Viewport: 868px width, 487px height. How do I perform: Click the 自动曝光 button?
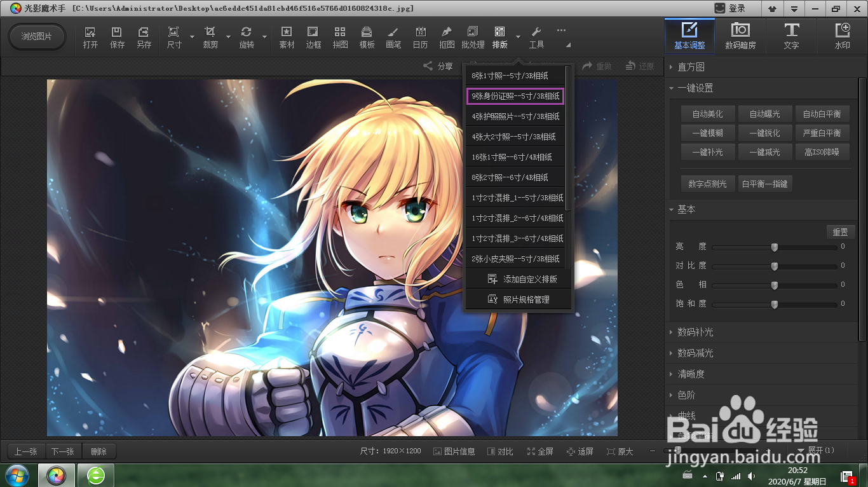[x=764, y=114]
